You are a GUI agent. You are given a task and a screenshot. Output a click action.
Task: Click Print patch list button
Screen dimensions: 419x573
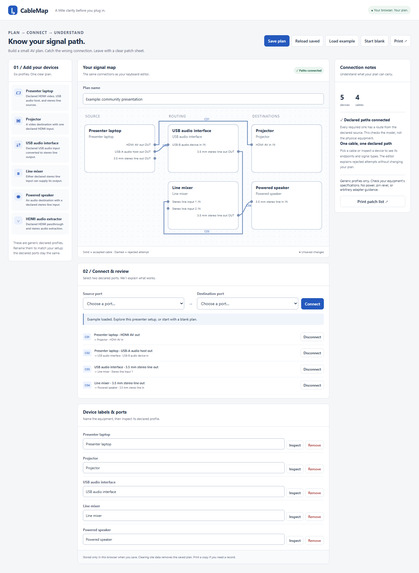tap(372, 201)
